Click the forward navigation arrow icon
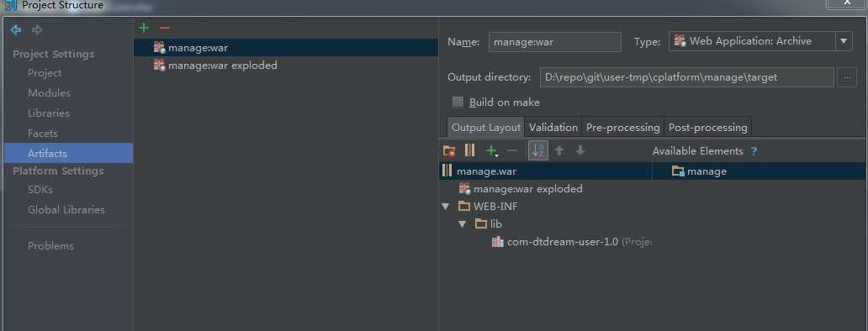This screenshot has width=868, height=331. tap(37, 30)
